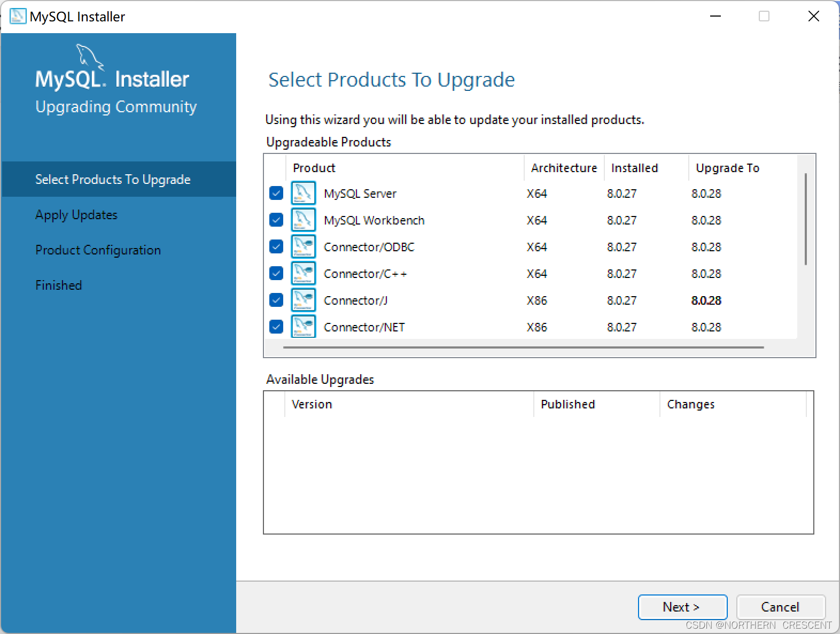Select the Connector/ODBC row name
The width and height of the screenshot is (840, 634).
point(369,247)
